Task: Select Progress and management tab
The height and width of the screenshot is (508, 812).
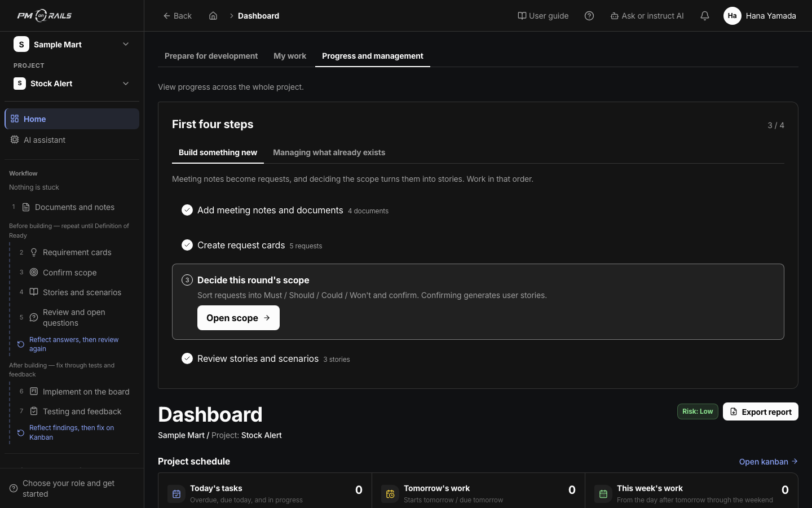Action: tap(373, 56)
